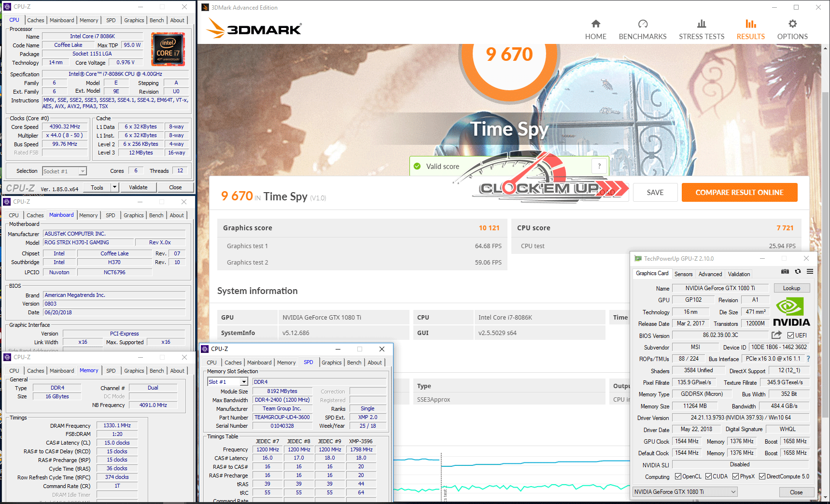Open the GPU-Z hamburger menu
The height and width of the screenshot is (504, 830).
[x=810, y=272]
